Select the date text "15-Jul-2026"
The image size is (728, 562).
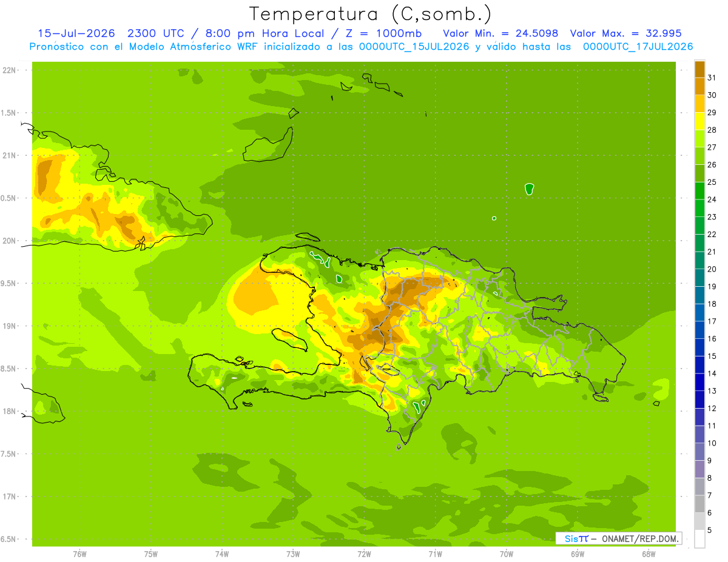tap(76, 33)
